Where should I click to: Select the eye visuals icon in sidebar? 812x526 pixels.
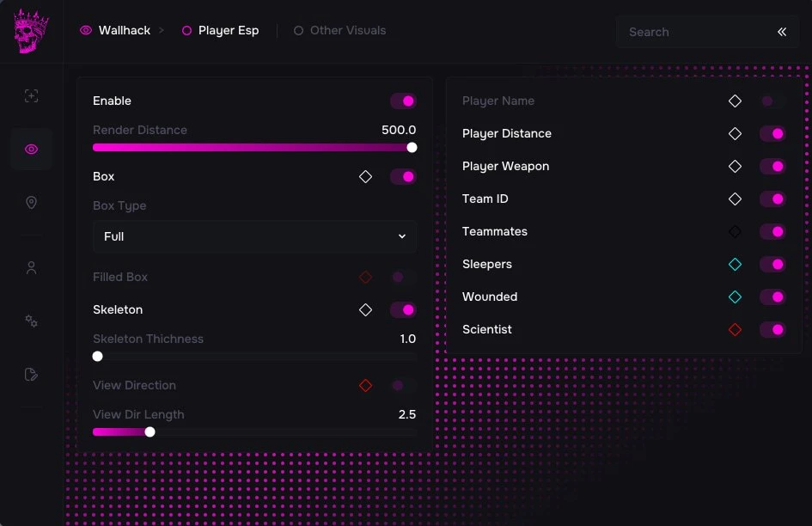pyautogui.click(x=31, y=150)
